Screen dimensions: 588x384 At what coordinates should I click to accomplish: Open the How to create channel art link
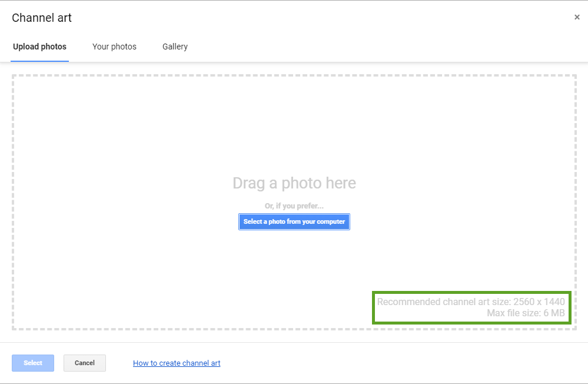coord(177,363)
